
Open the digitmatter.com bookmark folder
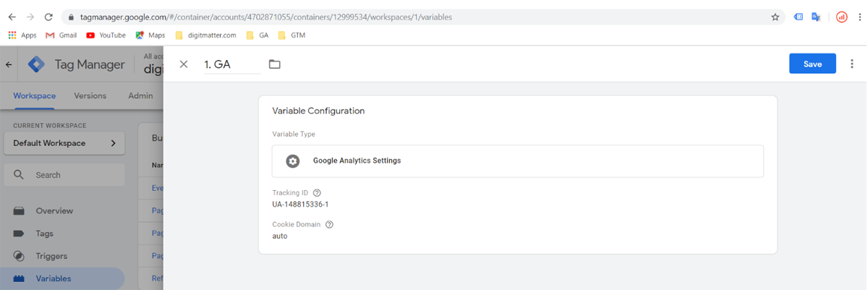(206, 35)
